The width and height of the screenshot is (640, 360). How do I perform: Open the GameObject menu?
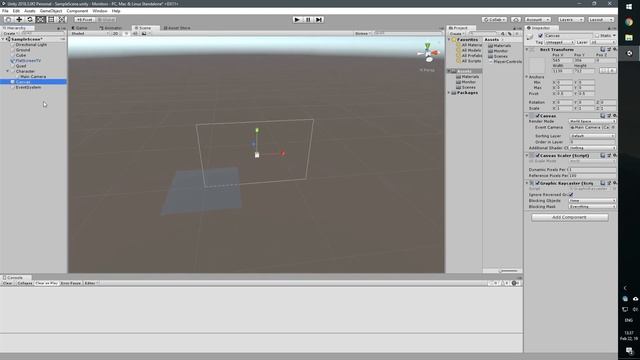[51, 11]
